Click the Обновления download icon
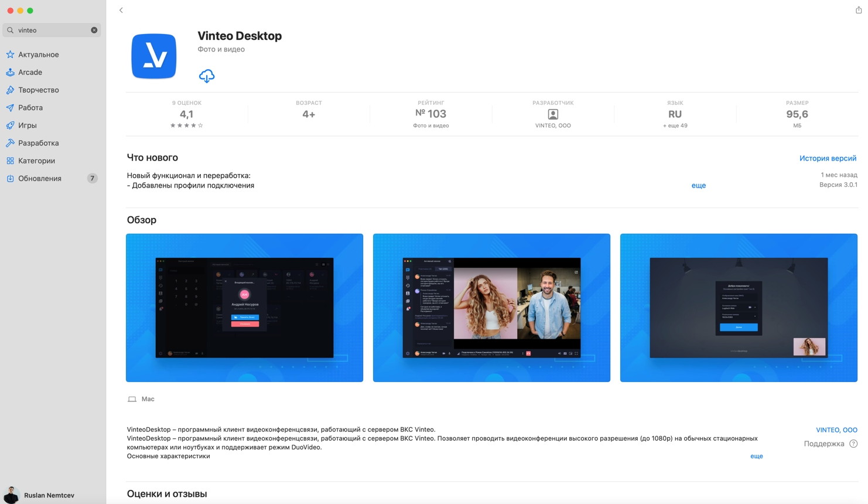 pos(10,178)
